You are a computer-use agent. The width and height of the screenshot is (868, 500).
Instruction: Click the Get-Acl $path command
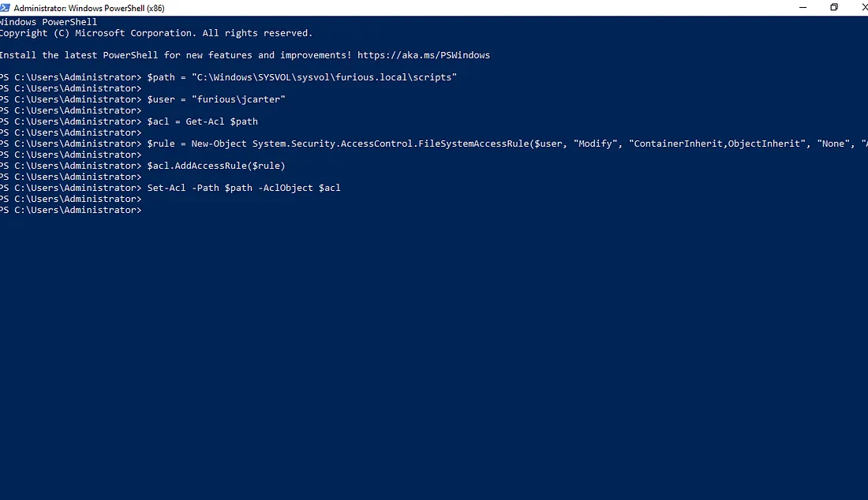(222, 121)
